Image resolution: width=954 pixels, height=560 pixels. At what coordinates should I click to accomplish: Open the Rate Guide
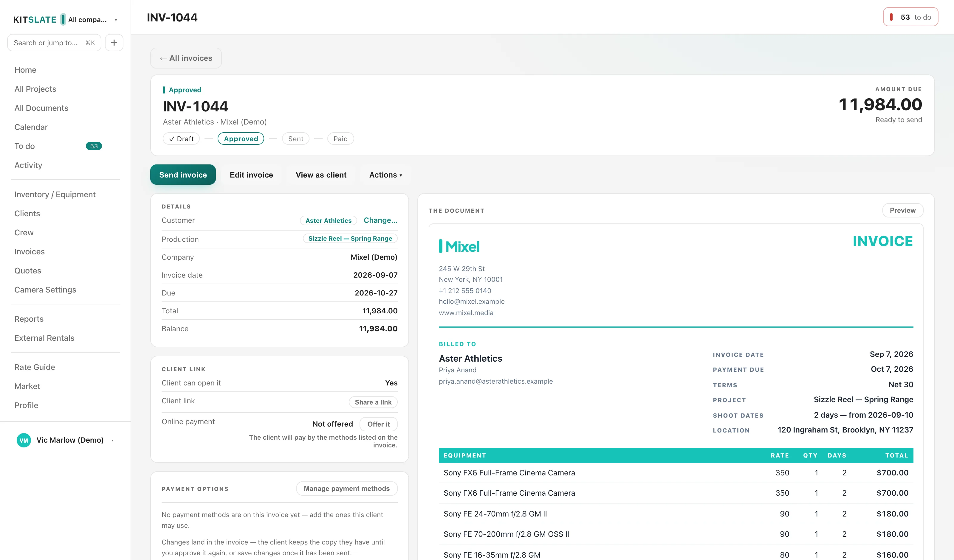[35, 367]
